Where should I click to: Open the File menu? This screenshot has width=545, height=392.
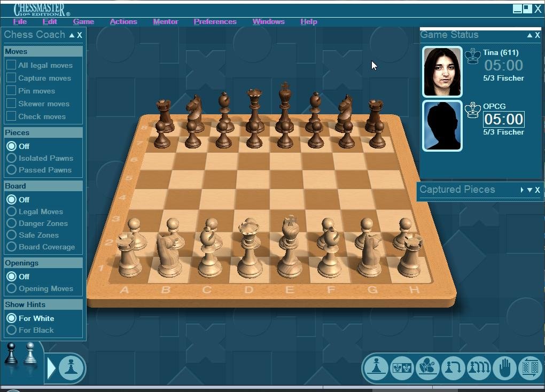[20, 21]
